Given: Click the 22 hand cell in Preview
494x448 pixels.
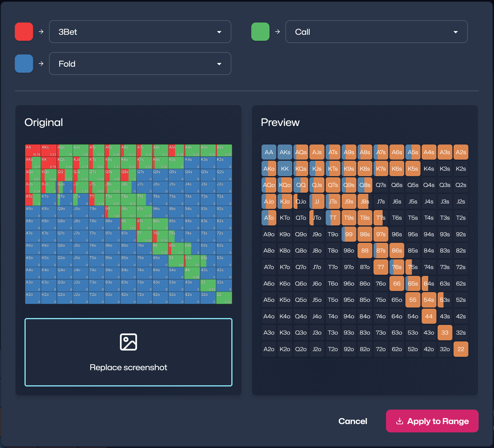Looking at the screenshot, I should tap(461, 349).
